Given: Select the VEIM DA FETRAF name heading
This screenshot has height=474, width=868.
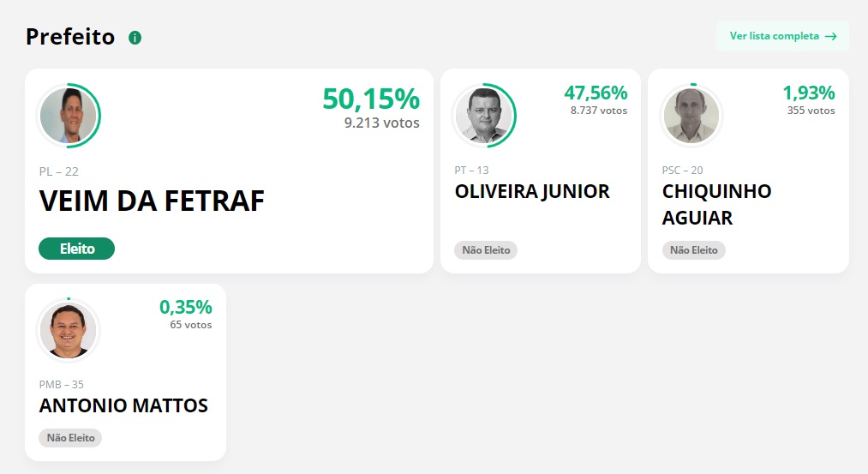Looking at the screenshot, I should point(152,201).
